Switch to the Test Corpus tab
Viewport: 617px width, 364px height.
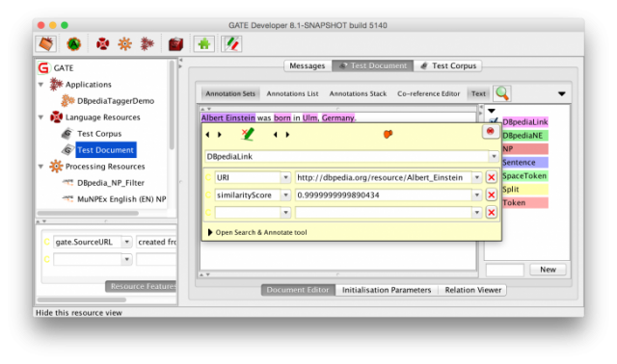pyautogui.click(x=447, y=65)
